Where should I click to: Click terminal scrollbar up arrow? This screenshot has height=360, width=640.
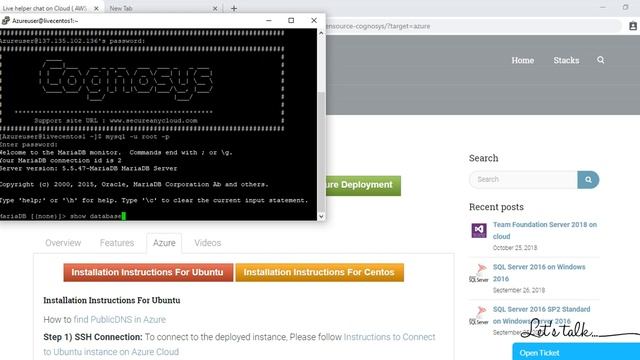point(321,33)
